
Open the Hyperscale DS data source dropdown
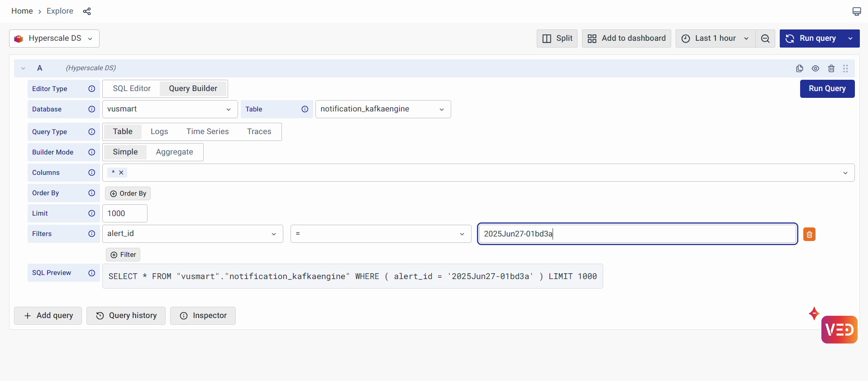click(x=54, y=39)
